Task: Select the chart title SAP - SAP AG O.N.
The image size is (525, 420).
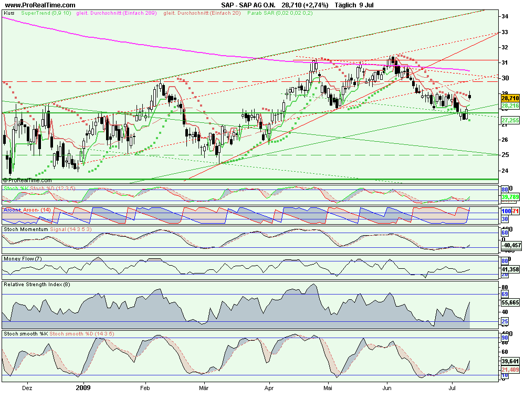Action: coord(248,5)
